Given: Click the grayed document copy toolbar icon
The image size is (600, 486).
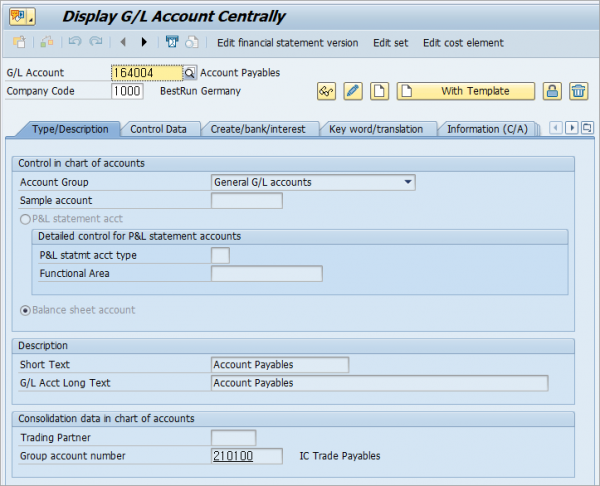Looking at the screenshot, I should coord(192,42).
